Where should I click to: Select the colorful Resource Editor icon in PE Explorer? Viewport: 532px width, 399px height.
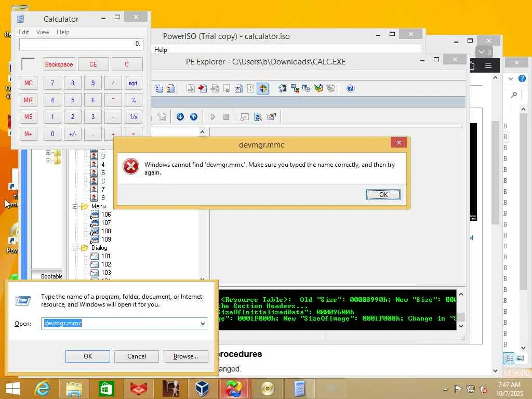[263, 88]
